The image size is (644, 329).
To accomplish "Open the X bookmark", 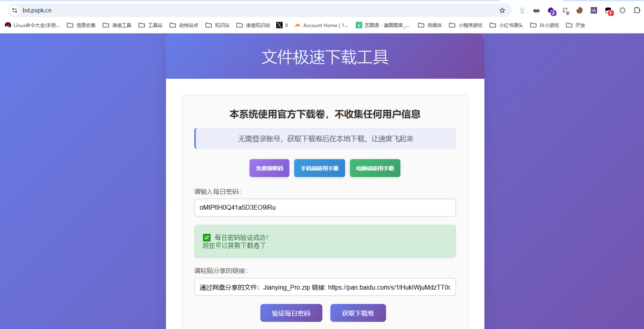I will tap(282, 25).
